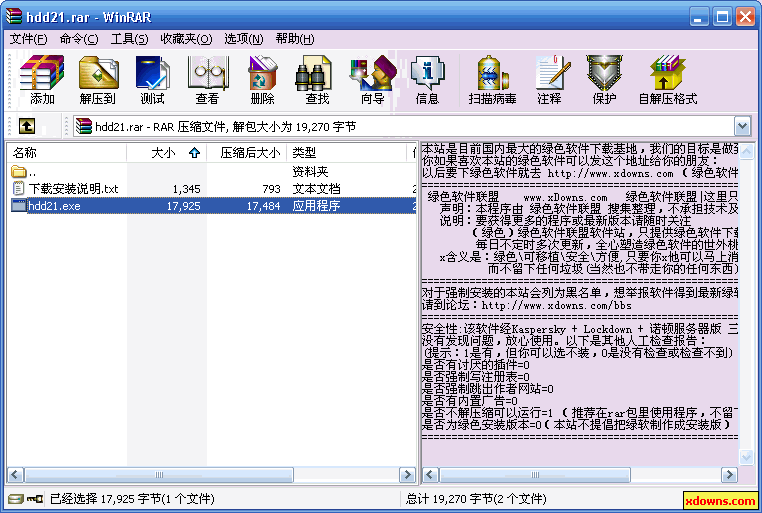Click the 1,345 size value
The width and height of the screenshot is (762, 513).
[x=187, y=189]
